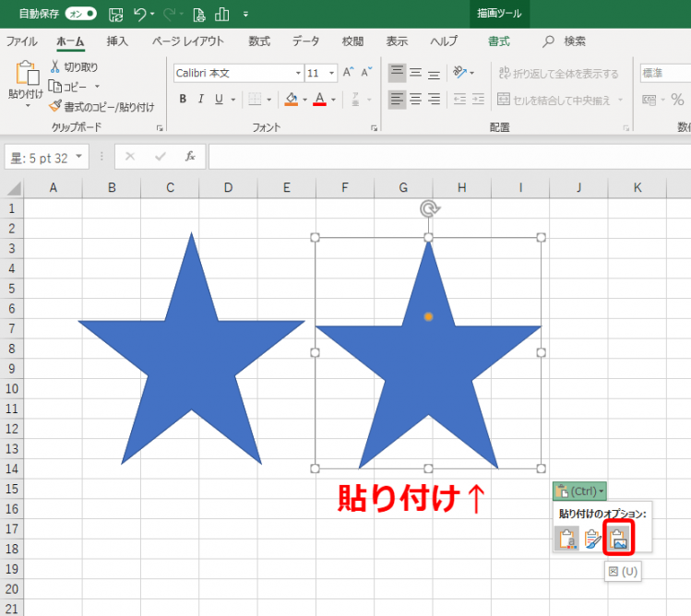
Task: Open the Undo history dropdown arrow
Action: 152,15
